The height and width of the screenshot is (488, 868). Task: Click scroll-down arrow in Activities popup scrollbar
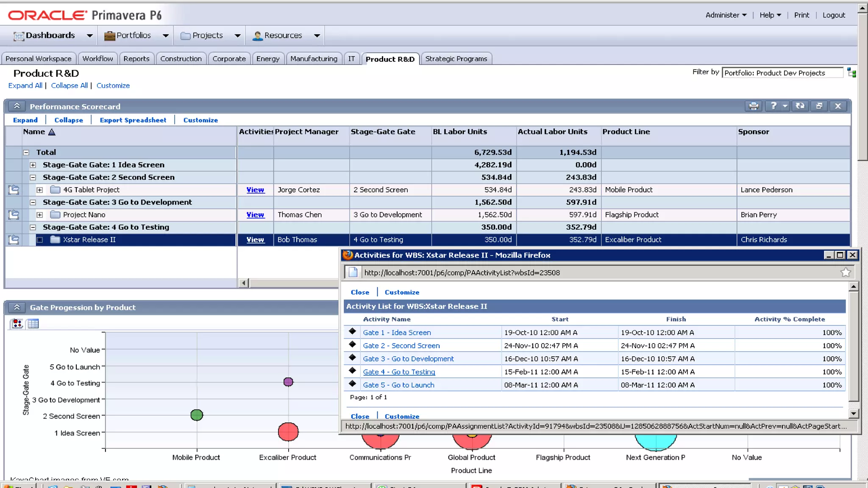pos(854,413)
